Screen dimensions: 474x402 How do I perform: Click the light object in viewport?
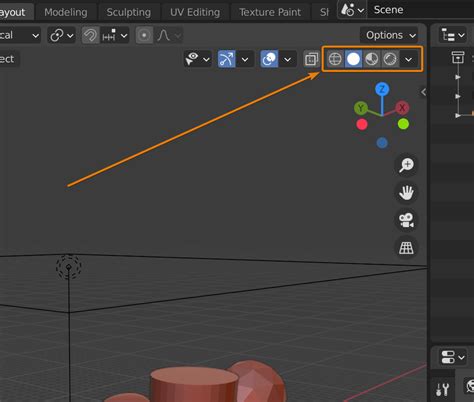pyautogui.click(x=69, y=267)
